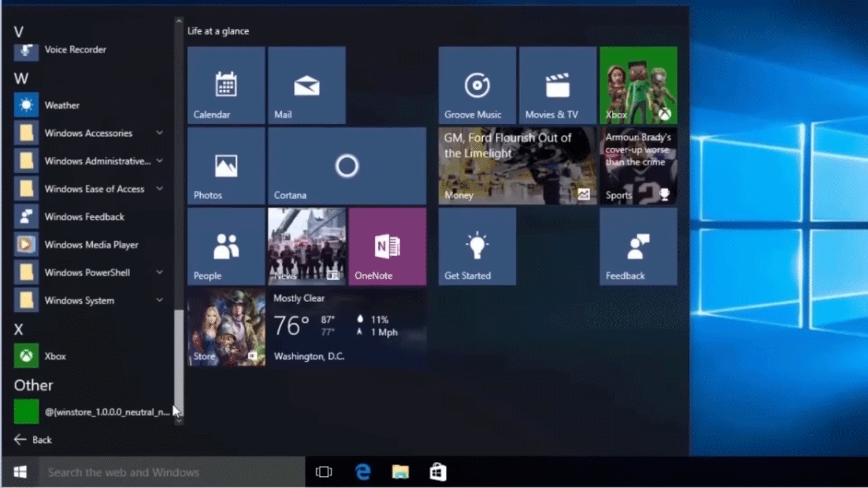This screenshot has height=488, width=868.
Task: Open OneNote from its purple tile
Action: (x=388, y=246)
